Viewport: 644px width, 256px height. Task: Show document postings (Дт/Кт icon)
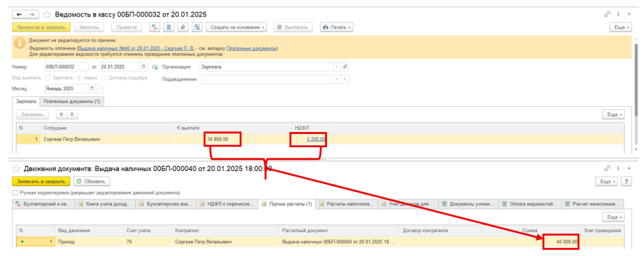coord(155,28)
